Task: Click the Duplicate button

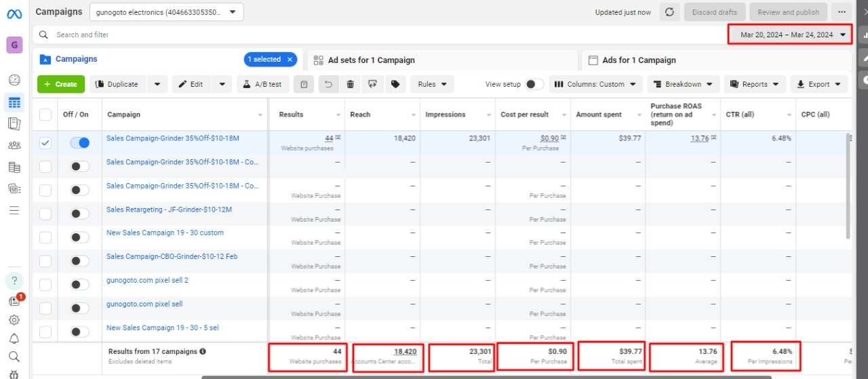Action: point(118,84)
